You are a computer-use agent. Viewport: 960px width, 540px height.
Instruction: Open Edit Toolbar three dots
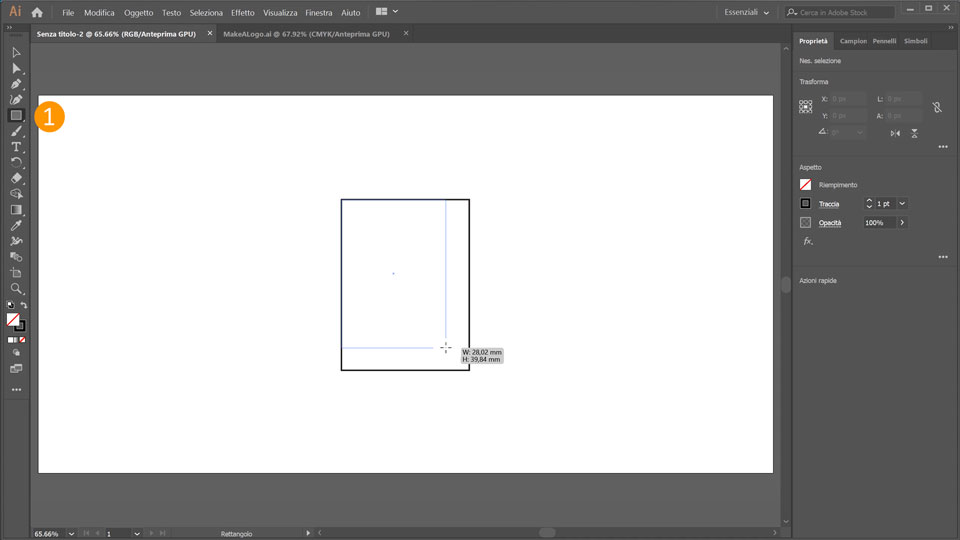point(16,390)
